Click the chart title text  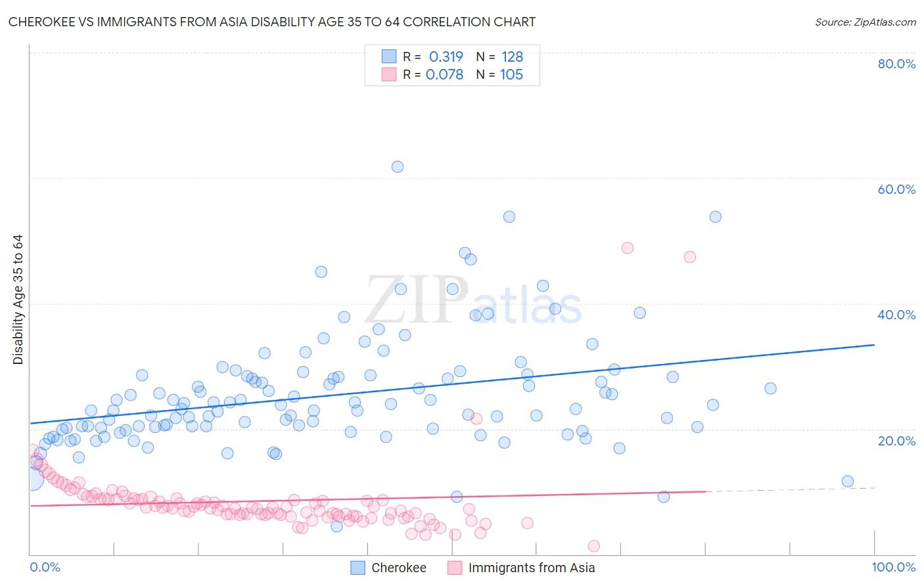coord(272,22)
